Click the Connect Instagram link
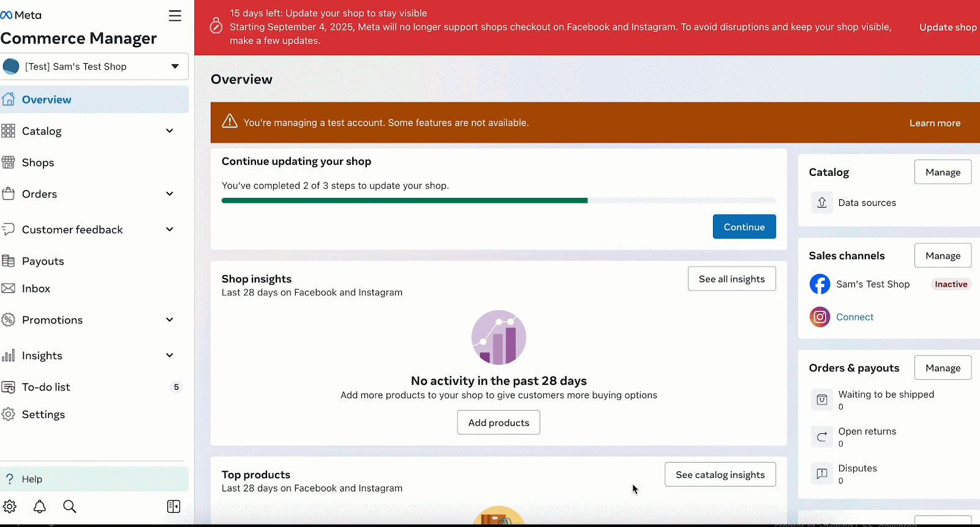Viewport: 980px width, 527px height. (854, 317)
